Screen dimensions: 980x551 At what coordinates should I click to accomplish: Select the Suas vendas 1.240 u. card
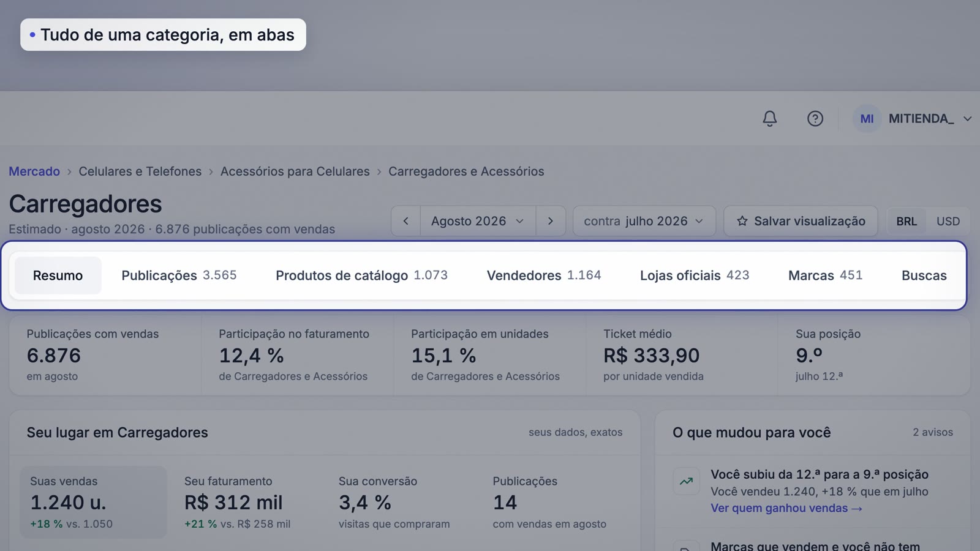tap(93, 502)
